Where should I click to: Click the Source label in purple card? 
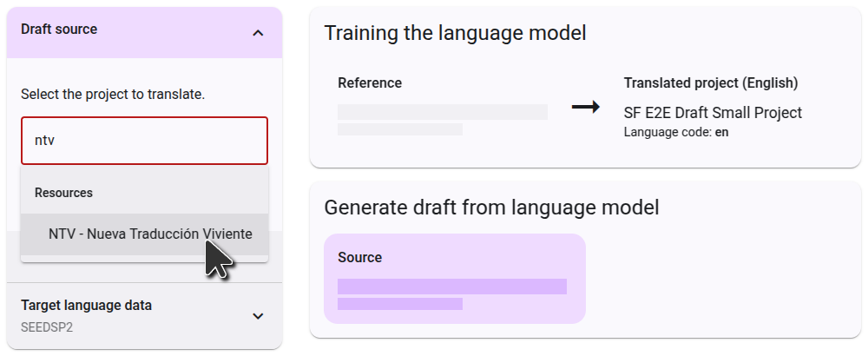coord(360,258)
